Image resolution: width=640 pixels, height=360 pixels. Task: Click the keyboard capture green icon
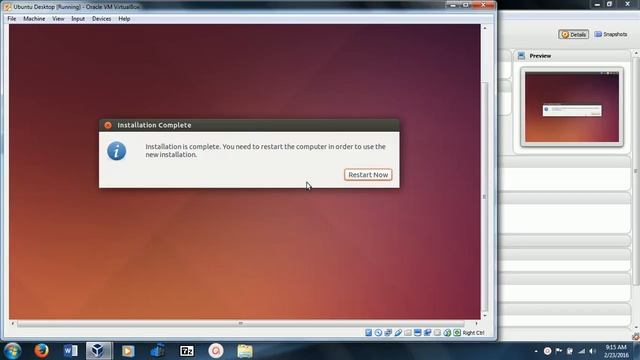[x=457, y=333]
